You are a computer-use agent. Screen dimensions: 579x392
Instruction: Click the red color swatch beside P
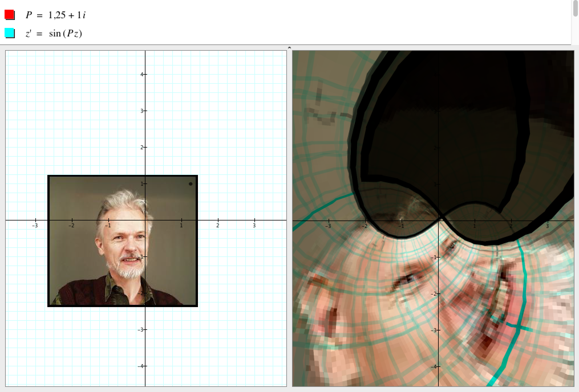click(x=9, y=15)
